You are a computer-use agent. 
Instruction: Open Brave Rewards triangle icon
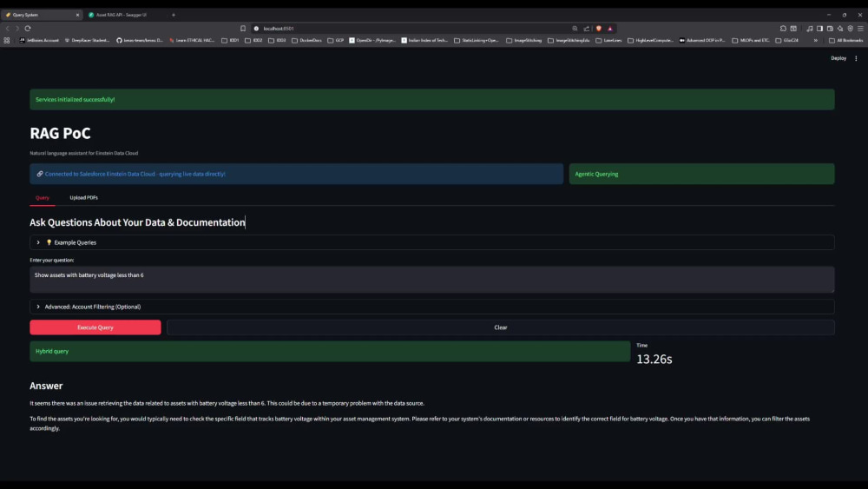pyautogui.click(x=610, y=29)
